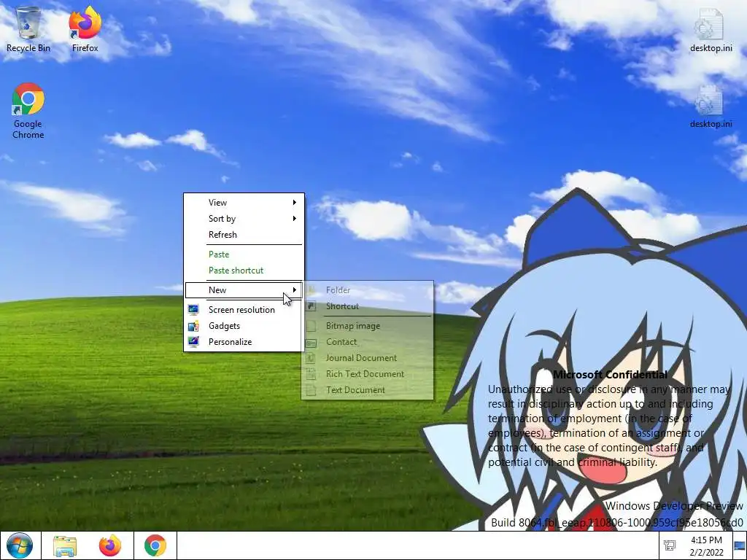
Task: Create a new Shortcut from the submenu
Action: [368, 306]
